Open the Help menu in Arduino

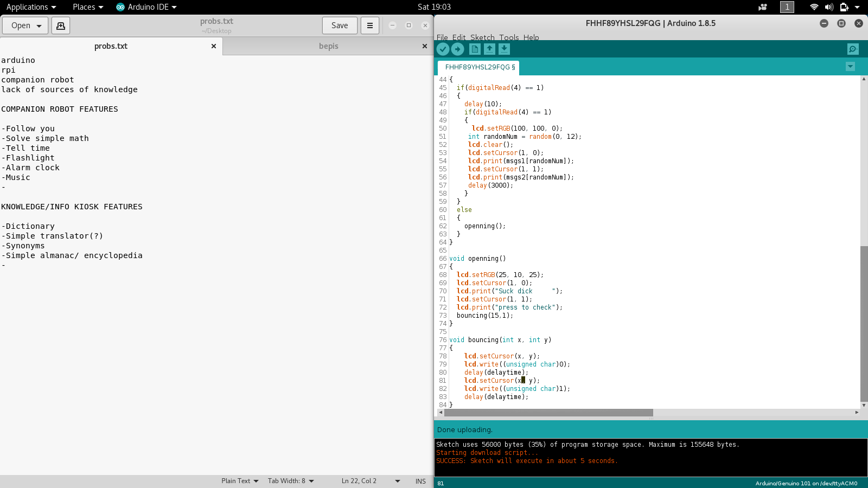(531, 37)
